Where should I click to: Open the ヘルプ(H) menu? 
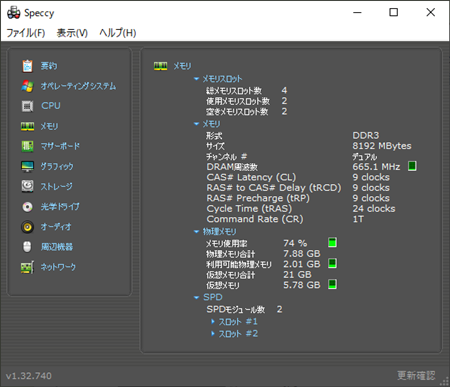[x=118, y=33]
